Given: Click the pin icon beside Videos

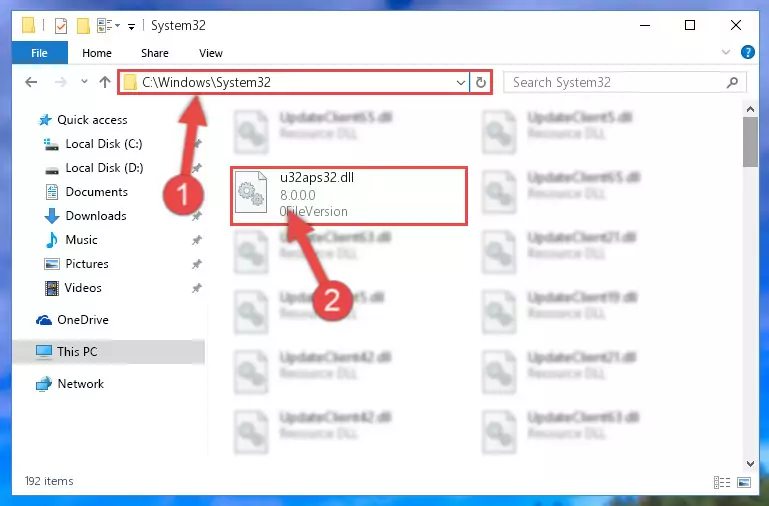Looking at the screenshot, I should [197, 288].
